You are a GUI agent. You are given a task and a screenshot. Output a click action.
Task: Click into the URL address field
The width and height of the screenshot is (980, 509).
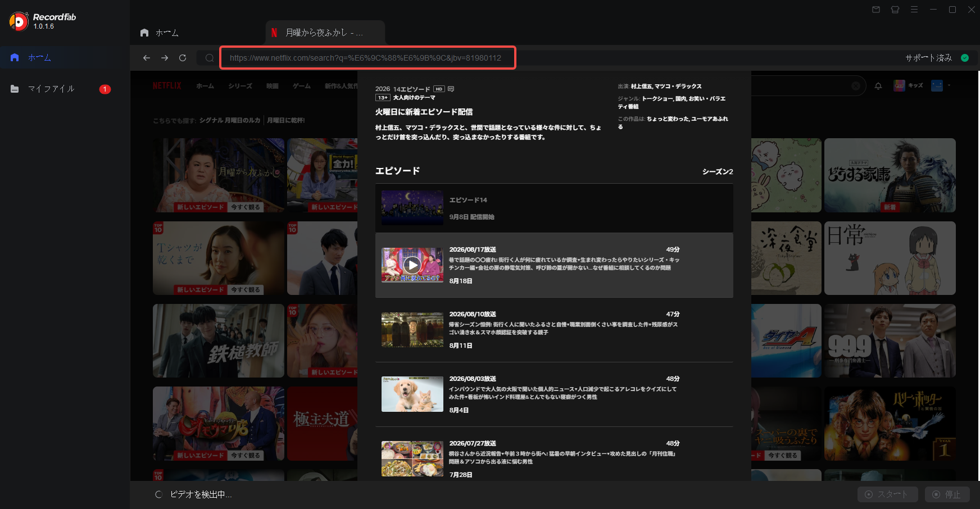(367, 58)
